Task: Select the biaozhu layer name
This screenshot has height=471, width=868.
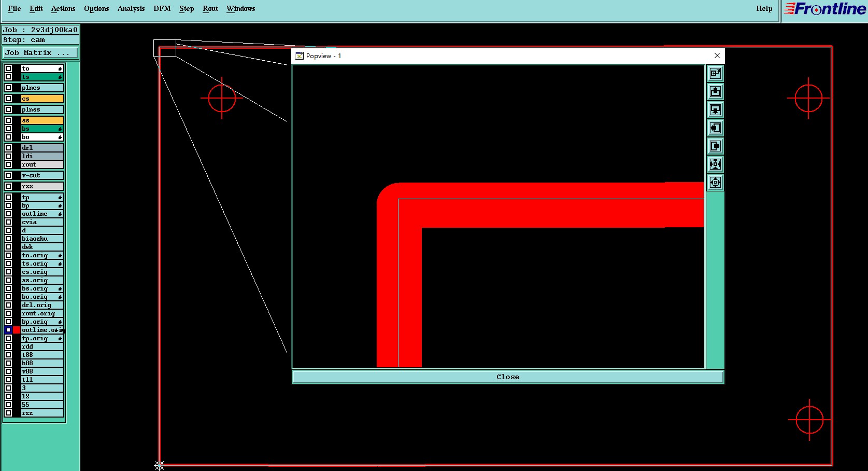Action: tap(42, 239)
